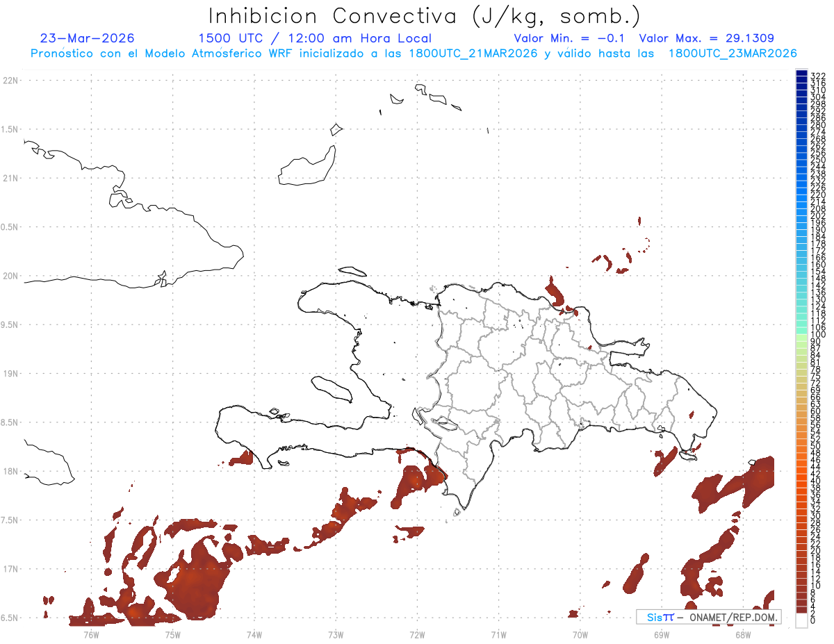Image resolution: width=834 pixels, height=644 pixels.
Task: Click the 18N latitude axis label
Action: coord(10,472)
